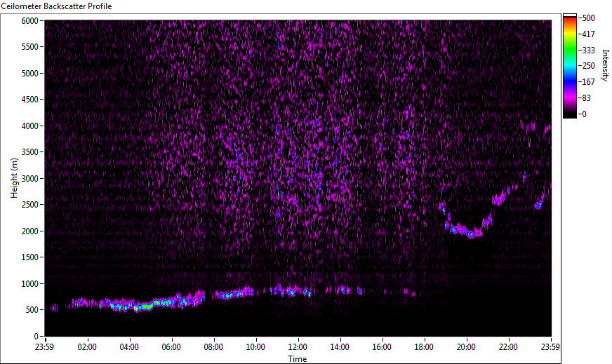Click the 08:00 time axis label
612x364 pixels.
click(213, 347)
